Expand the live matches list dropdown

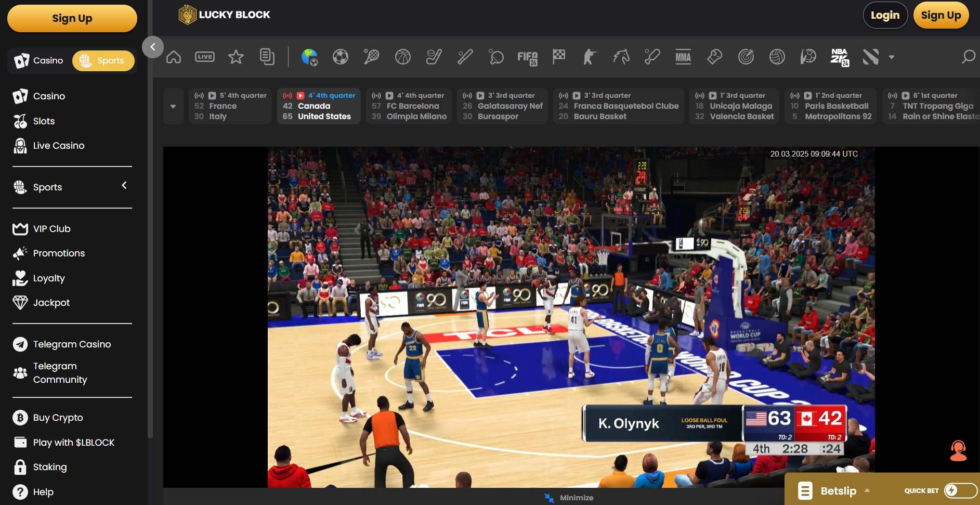(173, 106)
